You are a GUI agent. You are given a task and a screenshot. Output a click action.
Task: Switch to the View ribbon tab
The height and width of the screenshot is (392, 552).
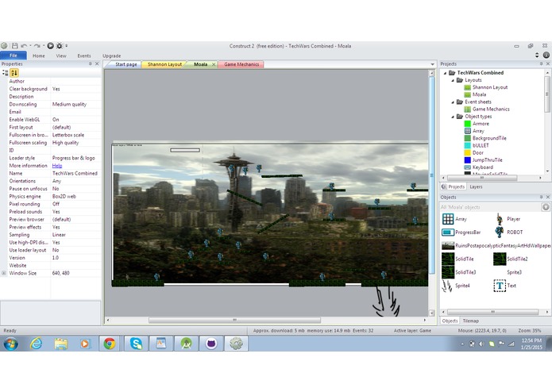click(61, 56)
